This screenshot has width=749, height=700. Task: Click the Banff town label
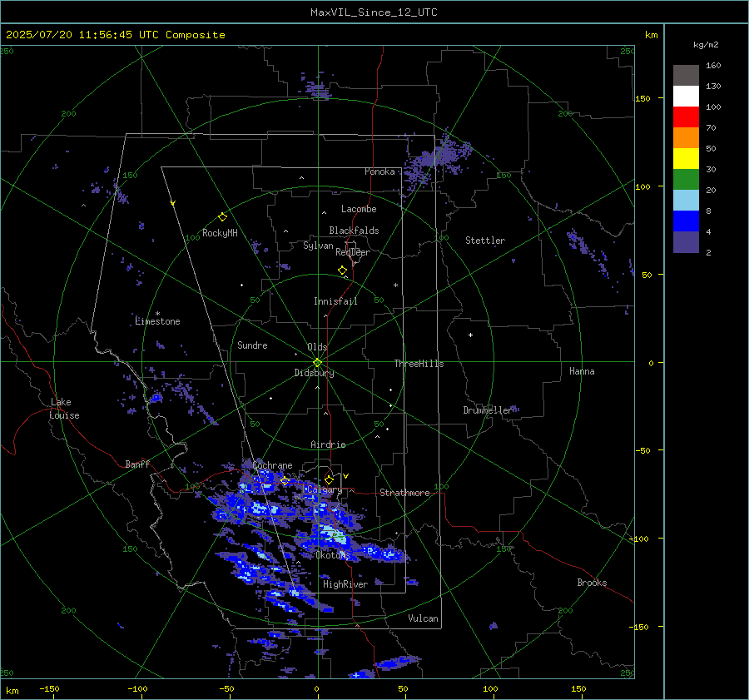pyautogui.click(x=137, y=464)
